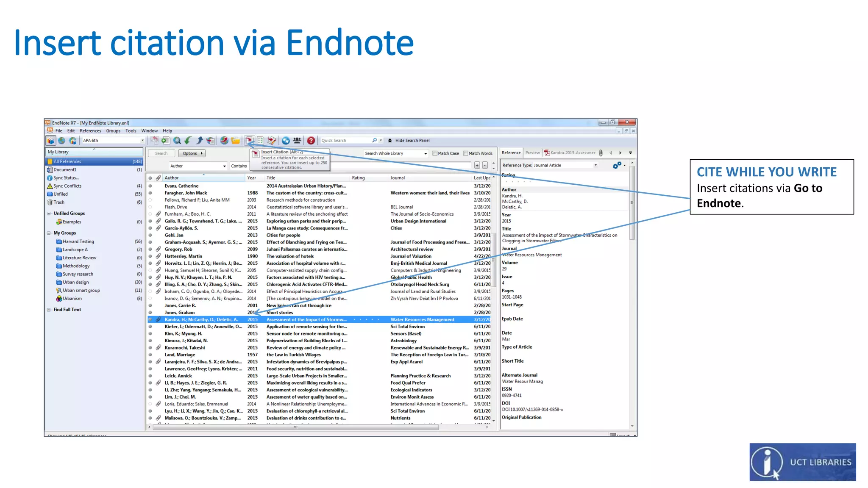Collapse the My Groups tree section
Image resolution: width=868 pixels, height=488 pixels.
point(49,233)
